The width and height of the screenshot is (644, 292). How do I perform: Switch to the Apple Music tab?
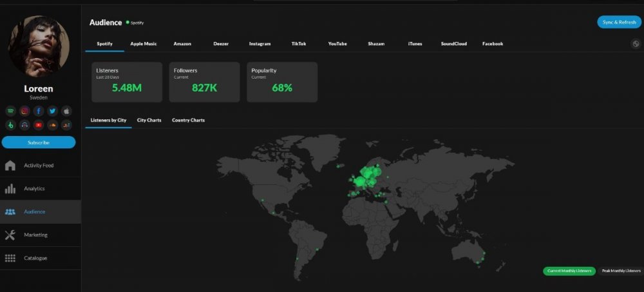144,44
